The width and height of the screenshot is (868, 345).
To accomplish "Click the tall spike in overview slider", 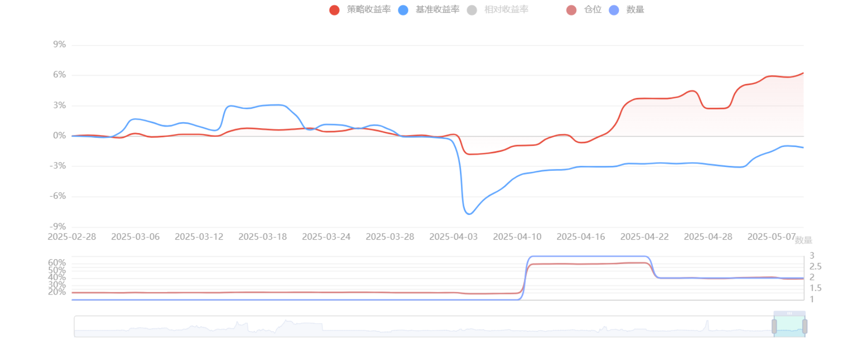I will click(707, 323).
